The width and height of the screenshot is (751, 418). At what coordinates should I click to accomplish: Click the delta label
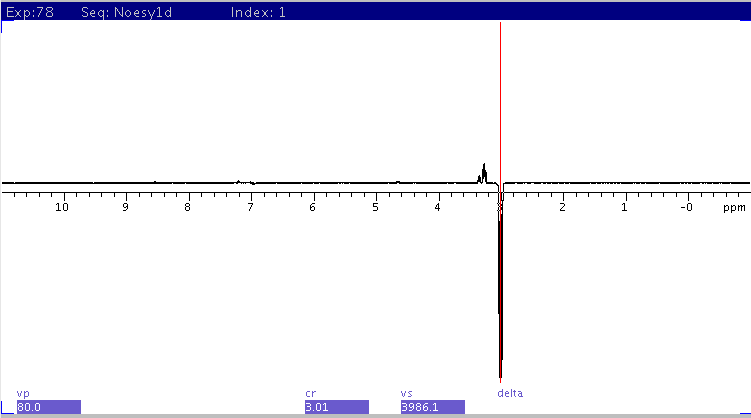[510, 393]
